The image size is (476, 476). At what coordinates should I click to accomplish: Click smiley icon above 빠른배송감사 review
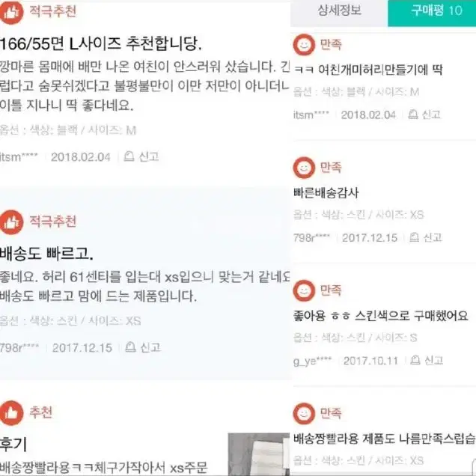pyautogui.click(x=304, y=168)
